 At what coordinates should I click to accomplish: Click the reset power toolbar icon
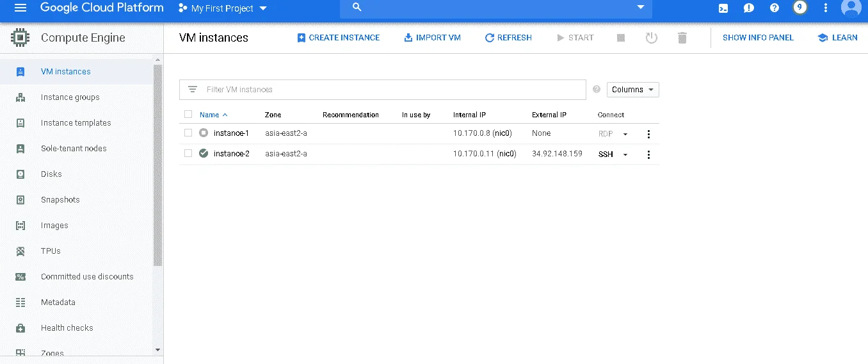tap(652, 38)
